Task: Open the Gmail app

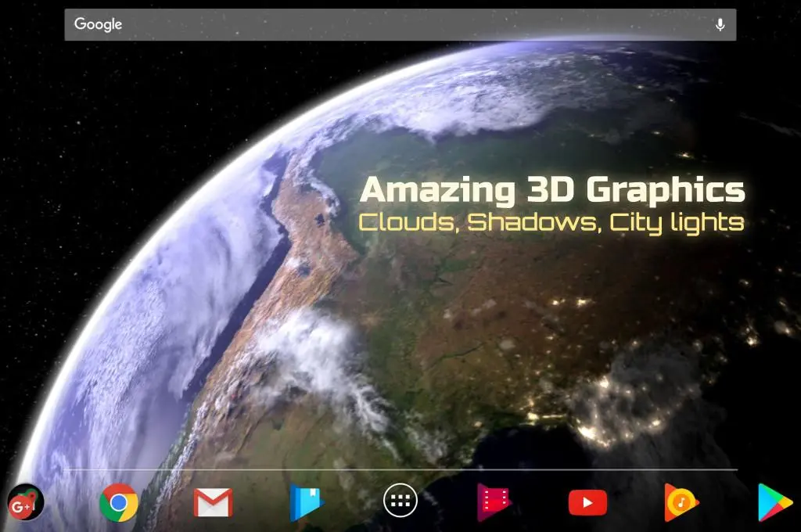Action: [213, 502]
